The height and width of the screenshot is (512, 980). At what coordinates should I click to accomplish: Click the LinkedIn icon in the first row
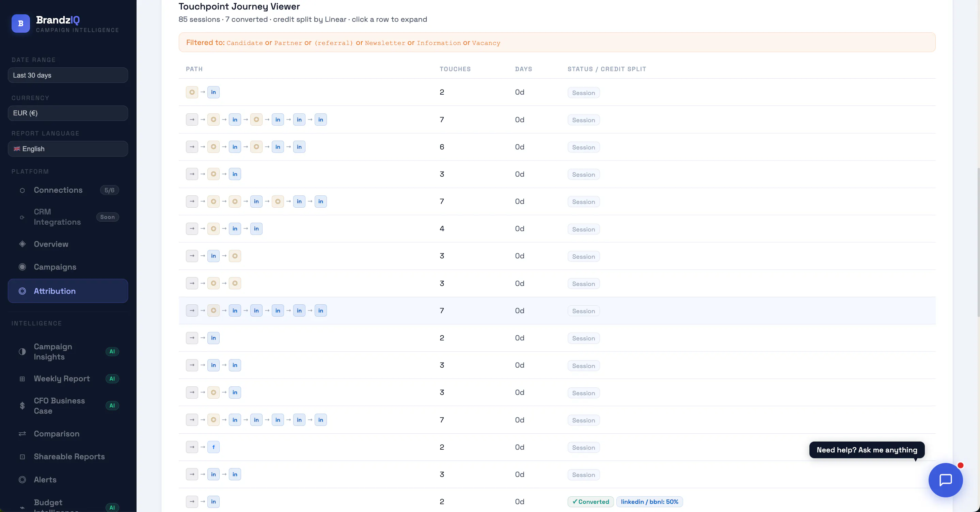(214, 92)
